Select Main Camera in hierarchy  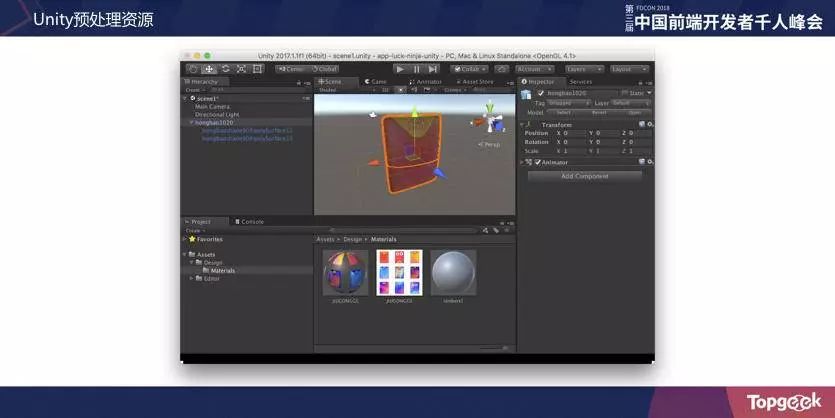(212, 106)
